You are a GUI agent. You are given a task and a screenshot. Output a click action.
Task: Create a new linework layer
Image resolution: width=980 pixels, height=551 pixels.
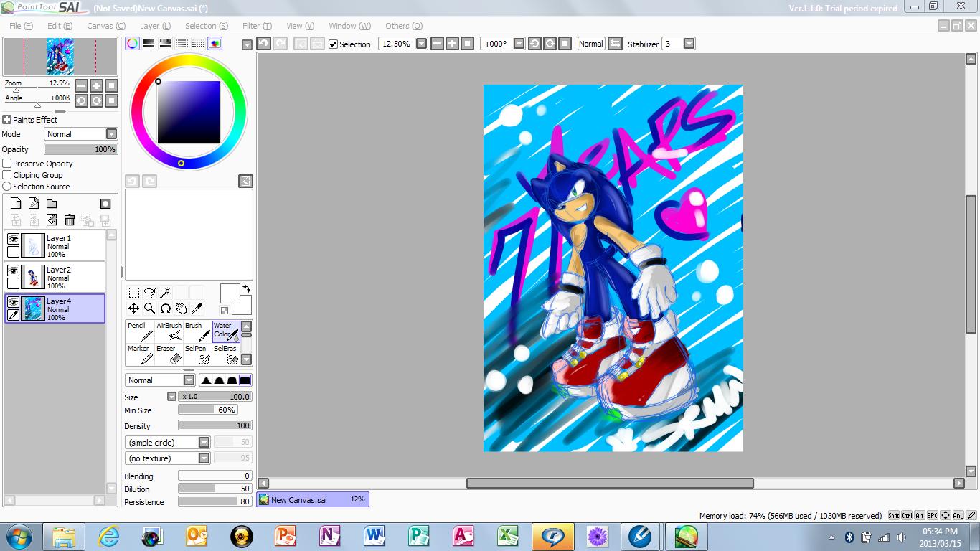click(34, 204)
